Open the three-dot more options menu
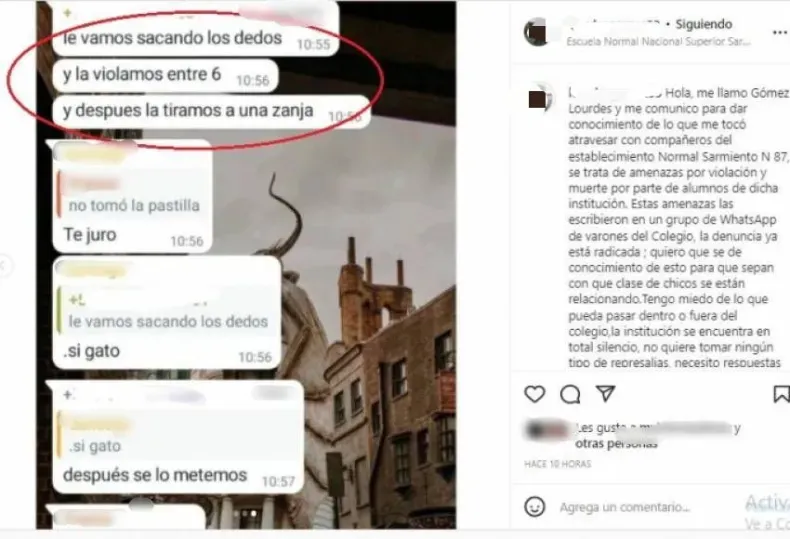 (780, 33)
